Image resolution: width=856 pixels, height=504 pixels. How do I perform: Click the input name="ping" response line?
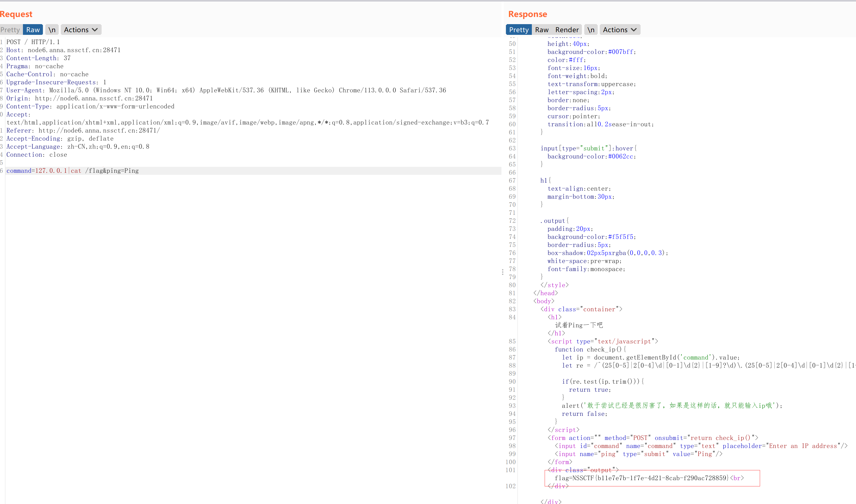click(x=638, y=454)
